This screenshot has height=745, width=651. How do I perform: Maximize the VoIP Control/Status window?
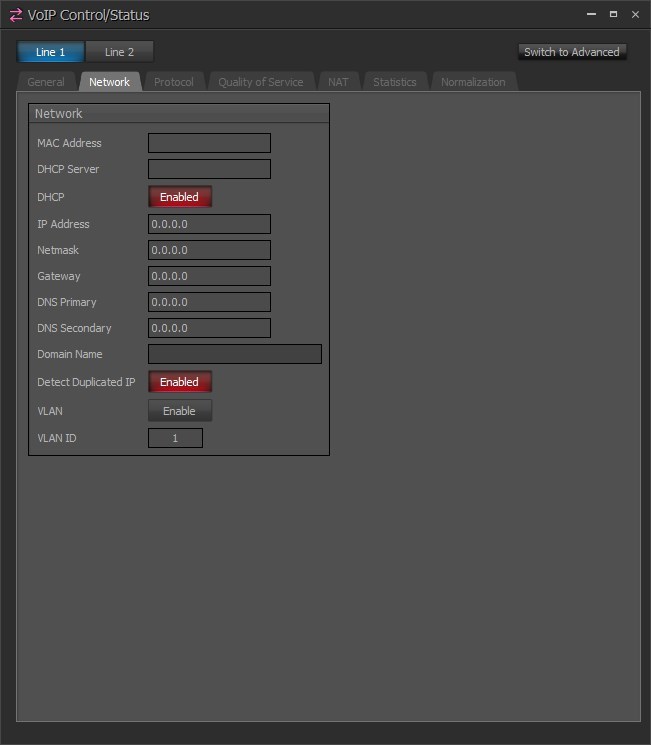pyautogui.click(x=613, y=15)
